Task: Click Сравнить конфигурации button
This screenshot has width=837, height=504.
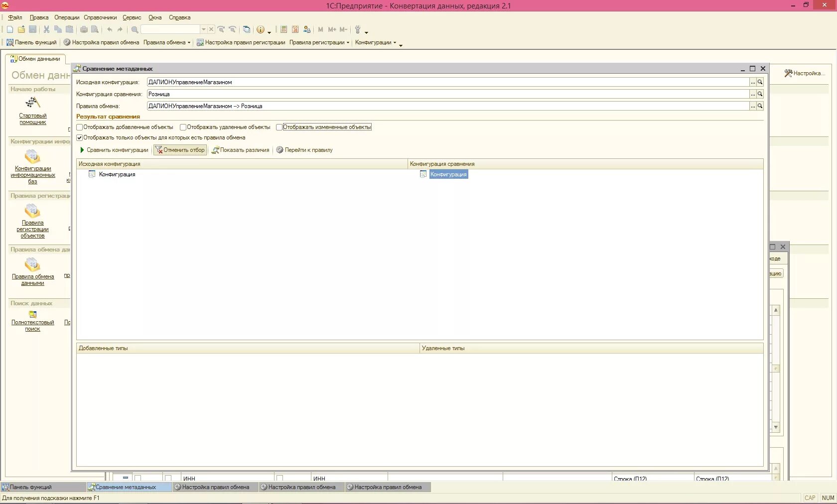Action: tap(114, 150)
